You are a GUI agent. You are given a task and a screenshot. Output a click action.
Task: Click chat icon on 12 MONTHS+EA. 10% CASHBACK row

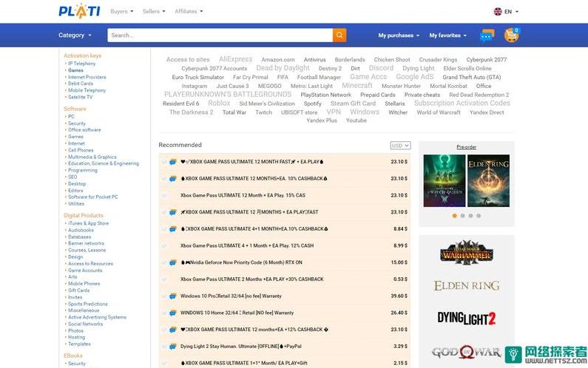click(173, 179)
